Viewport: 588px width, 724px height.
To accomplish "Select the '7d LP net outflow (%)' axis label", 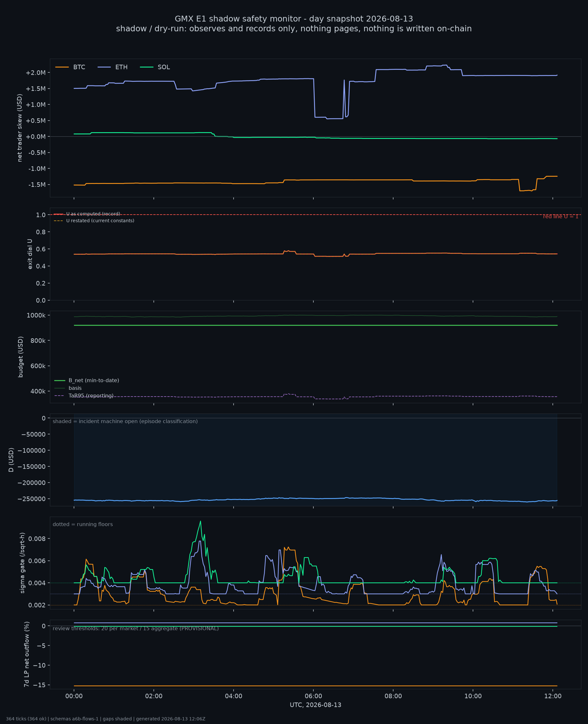I will point(26,654).
